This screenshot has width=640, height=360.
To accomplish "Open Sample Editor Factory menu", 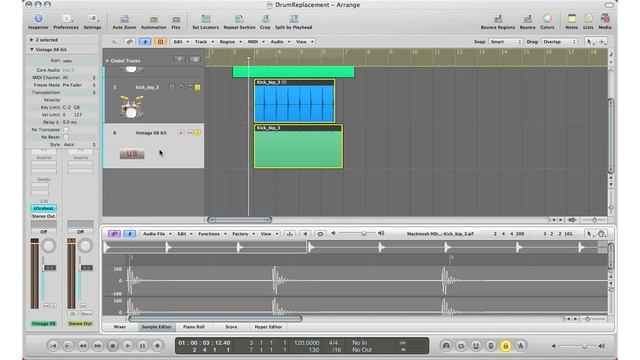I will pos(243,234).
